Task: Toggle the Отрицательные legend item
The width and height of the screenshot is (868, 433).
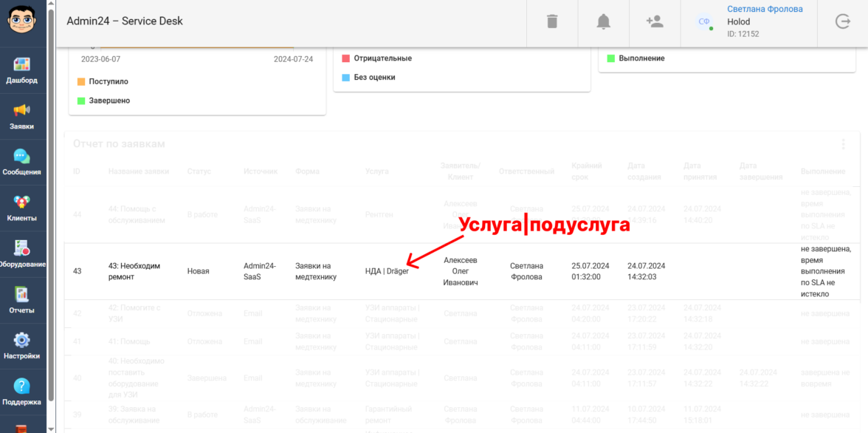Action: pyautogui.click(x=382, y=58)
